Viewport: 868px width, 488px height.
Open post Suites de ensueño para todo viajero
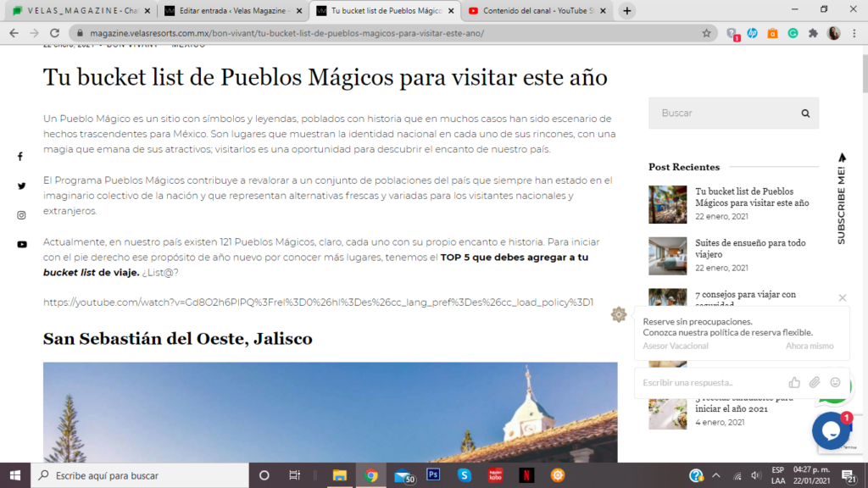pyautogui.click(x=750, y=248)
